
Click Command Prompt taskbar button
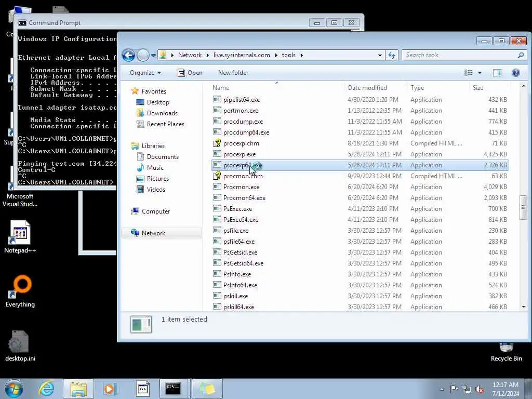(174, 389)
